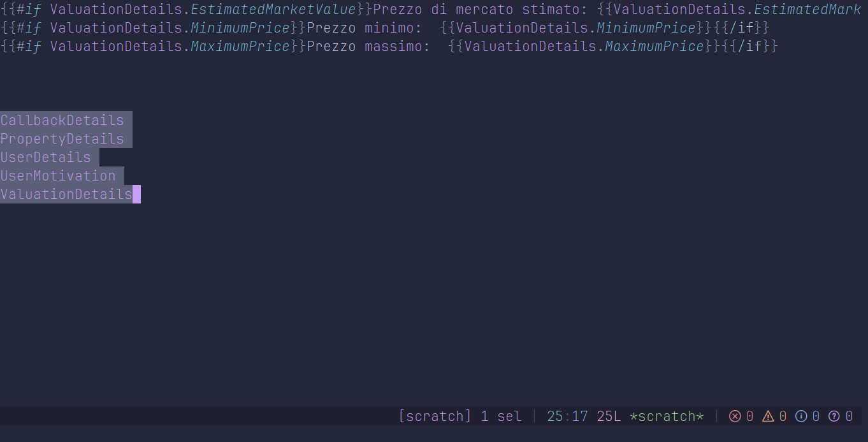Screen dimensions: 868x442
Task: Place cursor on the PropertyDetails line
Action: [62, 138]
